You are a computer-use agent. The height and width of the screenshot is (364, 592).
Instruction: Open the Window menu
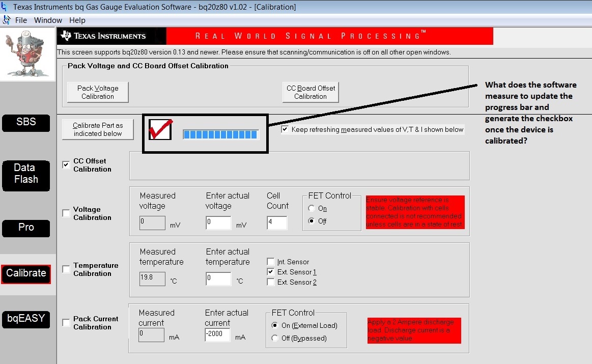pos(48,20)
